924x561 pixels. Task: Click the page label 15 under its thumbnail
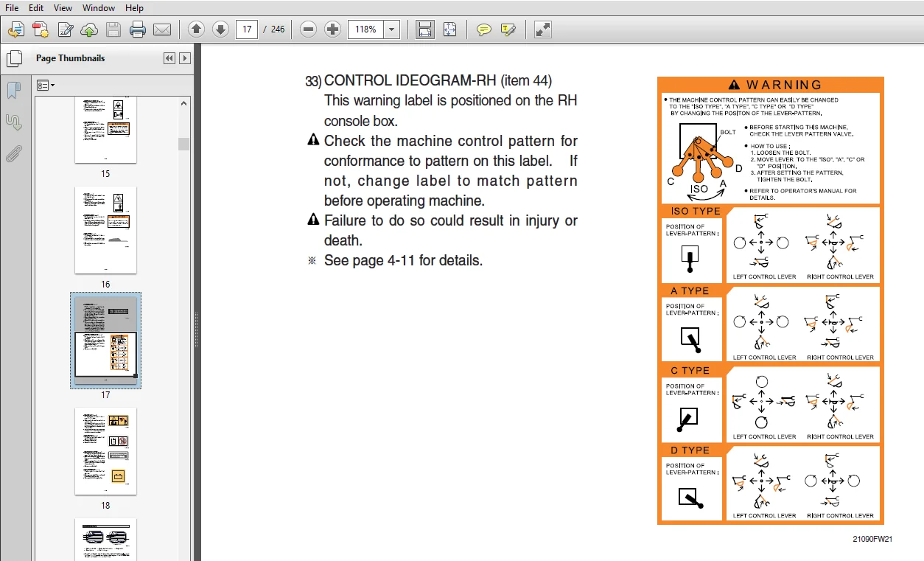(x=105, y=174)
